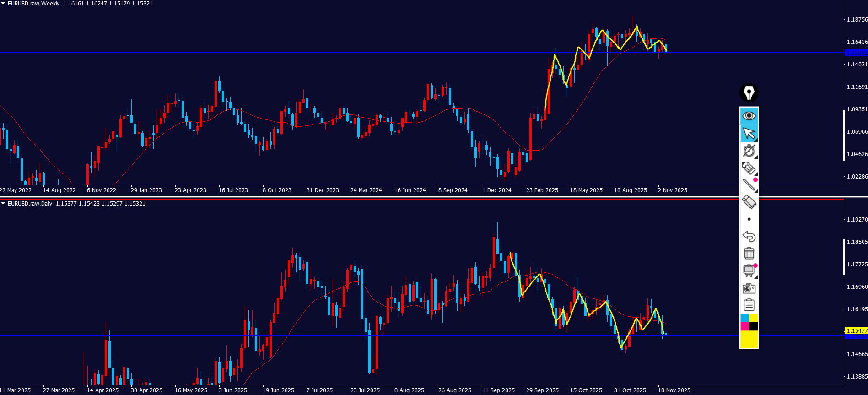Select the straight line drawing tool
The image size is (868, 395).
pos(749,184)
